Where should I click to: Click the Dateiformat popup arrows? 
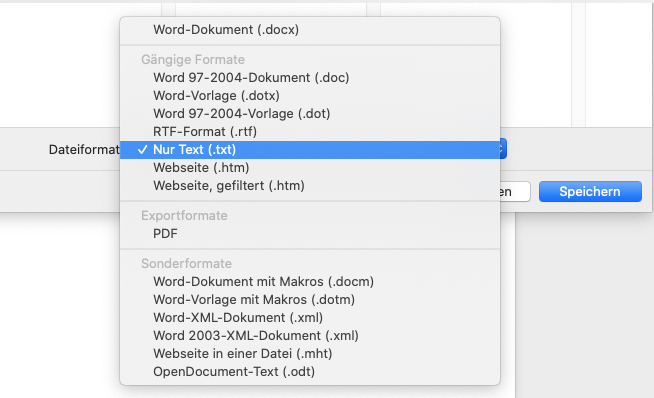click(503, 149)
